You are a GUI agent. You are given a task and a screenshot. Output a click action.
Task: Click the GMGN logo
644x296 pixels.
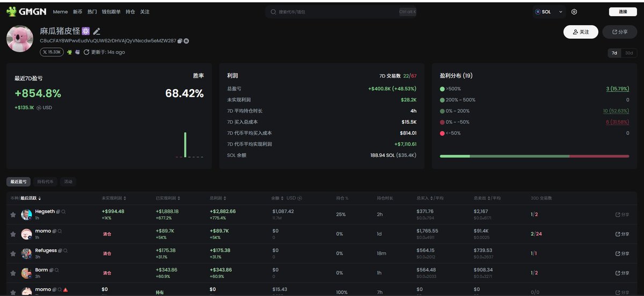[27, 11]
